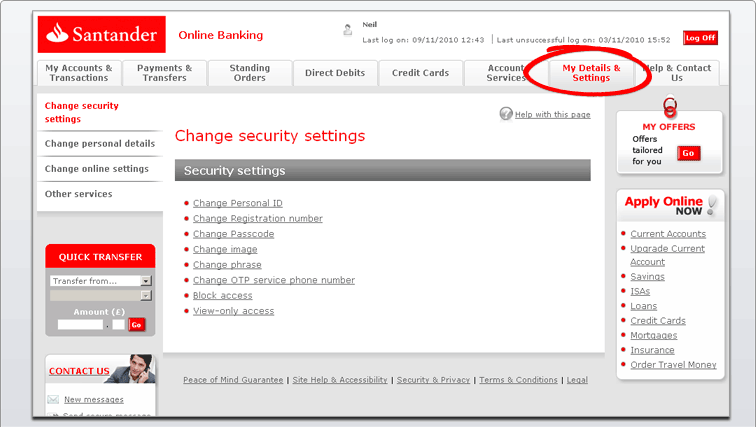Click the pence amount input field
The height and width of the screenshot is (427, 756).
(118, 325)
